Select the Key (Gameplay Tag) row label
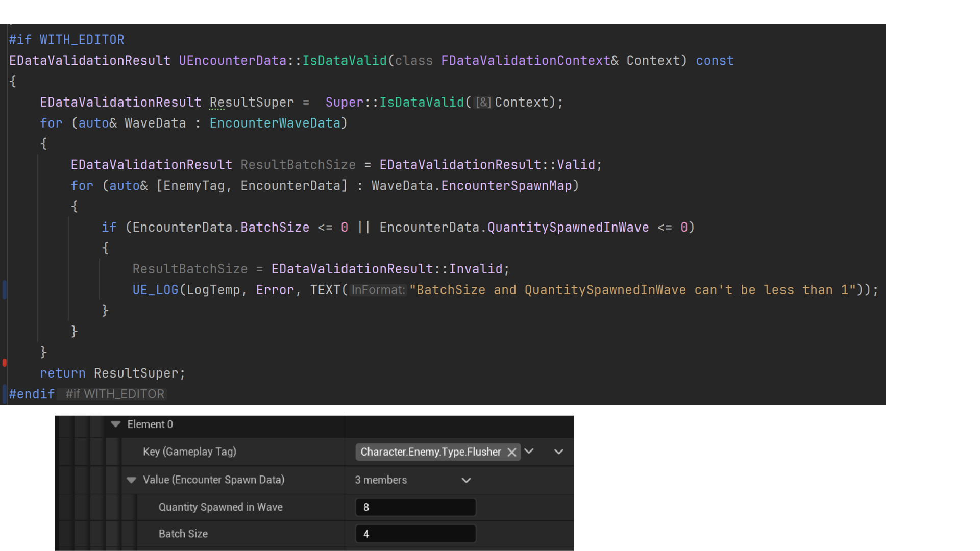The image size is (980, 551). click(x=189, y=452)
